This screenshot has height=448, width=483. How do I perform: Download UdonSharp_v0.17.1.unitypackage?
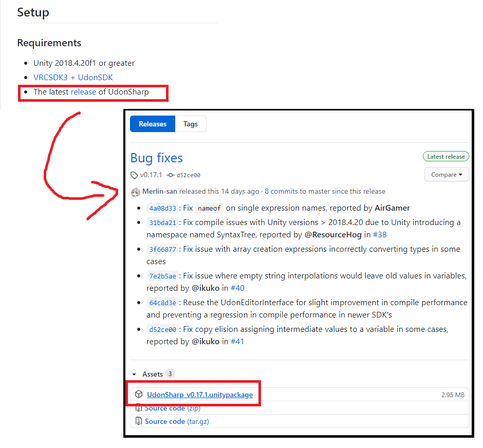200,395
